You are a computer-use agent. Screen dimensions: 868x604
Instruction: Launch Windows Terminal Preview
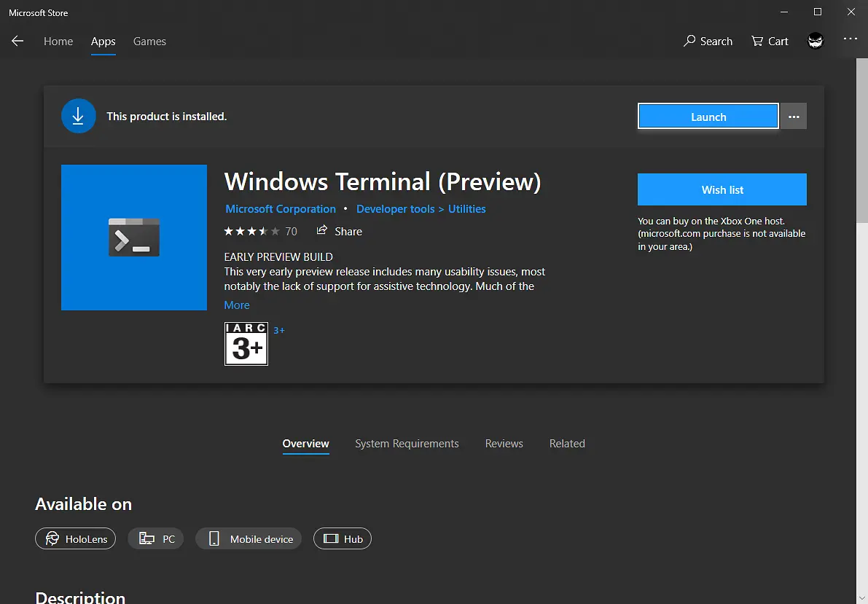(707, 116)
